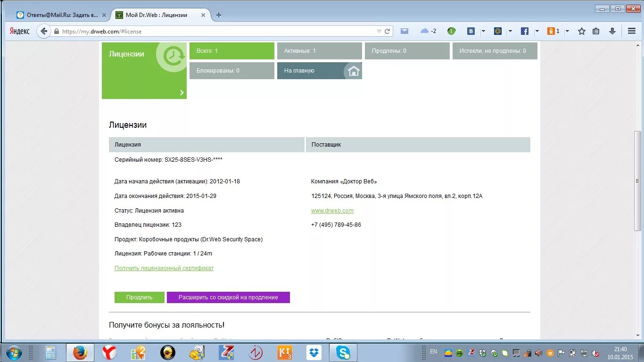Open Facebook button dropdown arrow
Screen dimensions: 644x362
pos(537,31)
